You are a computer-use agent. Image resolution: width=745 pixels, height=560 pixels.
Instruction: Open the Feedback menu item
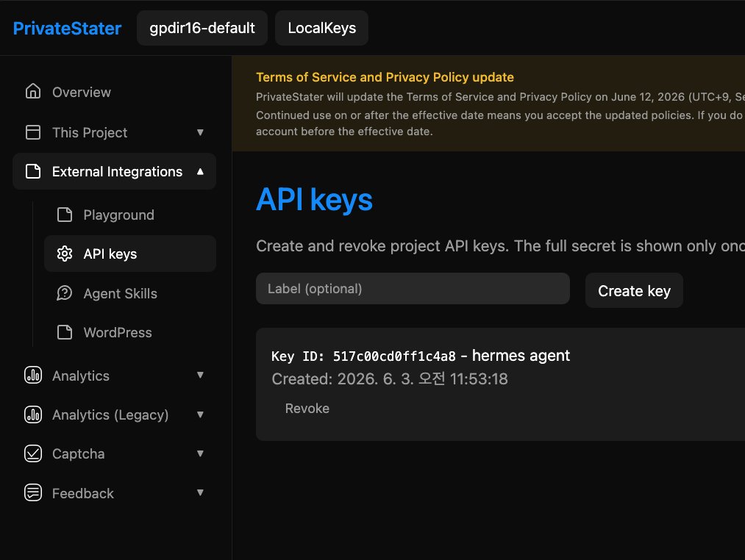point(82,494)
